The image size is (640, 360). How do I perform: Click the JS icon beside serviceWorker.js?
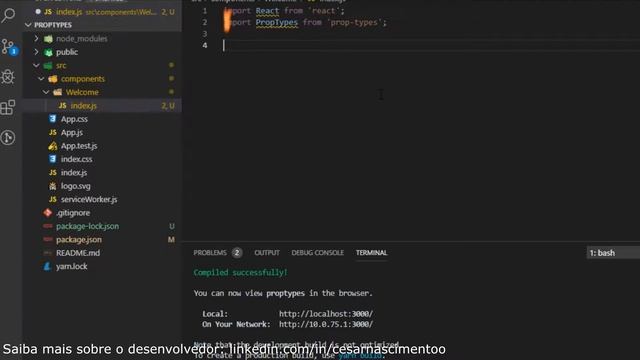53,200
